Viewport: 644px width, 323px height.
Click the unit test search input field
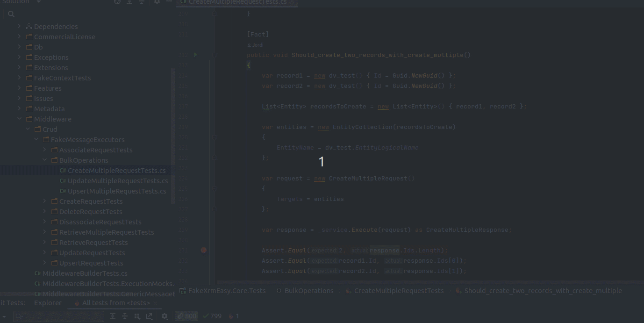(59, 316)
